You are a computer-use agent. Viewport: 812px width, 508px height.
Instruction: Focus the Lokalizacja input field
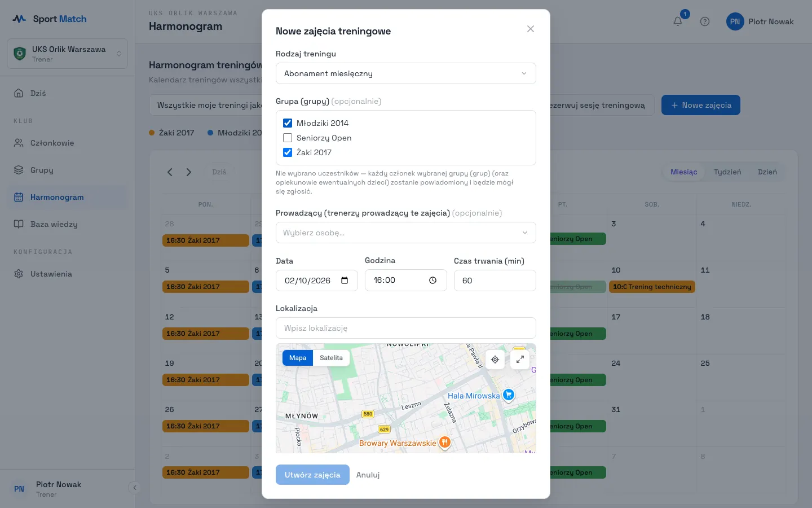point(406,328)
